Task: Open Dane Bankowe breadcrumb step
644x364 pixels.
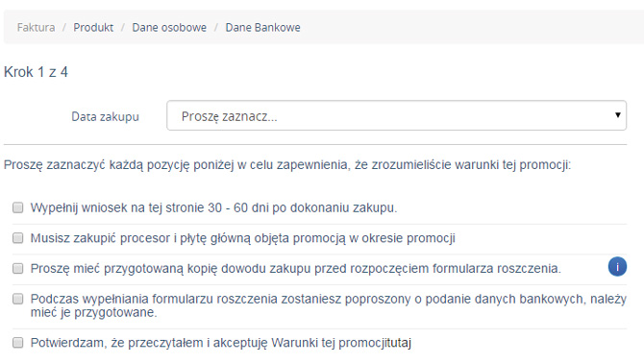Action: (262, 28)
